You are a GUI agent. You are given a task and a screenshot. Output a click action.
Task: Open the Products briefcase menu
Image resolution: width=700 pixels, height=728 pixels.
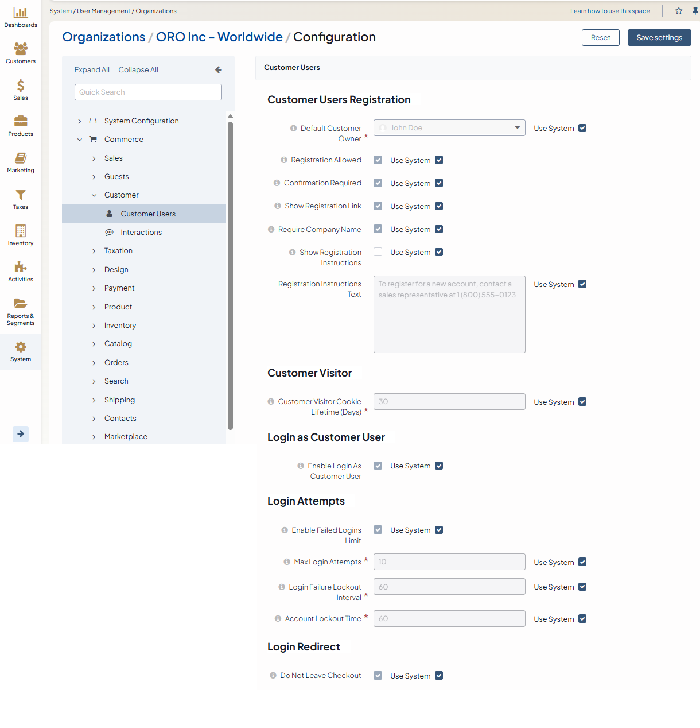pos(21,126)
